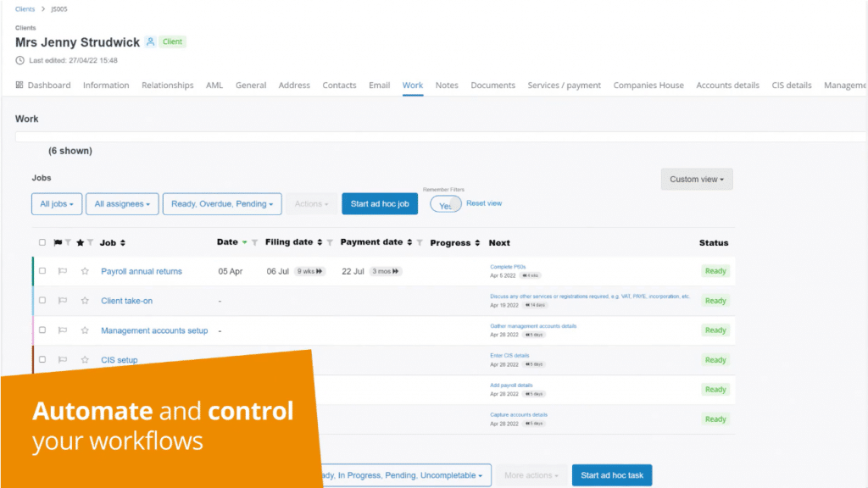Expand the All assignees dropdown
868x488 pixels.
tap(123, 203)
